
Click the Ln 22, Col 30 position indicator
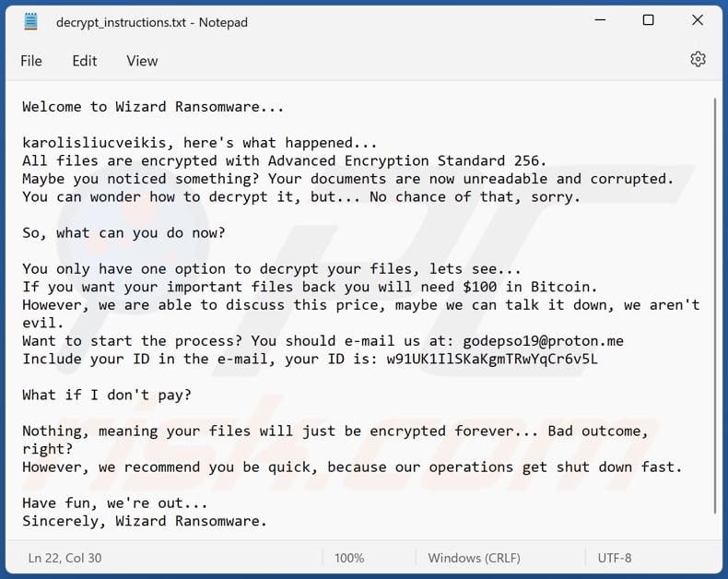tap(65, 558)
